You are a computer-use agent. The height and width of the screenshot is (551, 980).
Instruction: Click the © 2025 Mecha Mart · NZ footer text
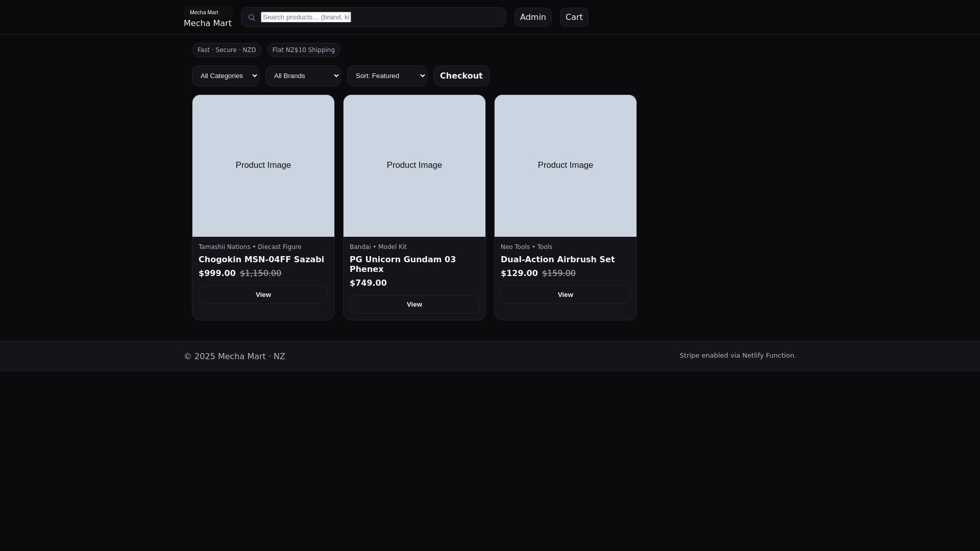coord(235,357)
